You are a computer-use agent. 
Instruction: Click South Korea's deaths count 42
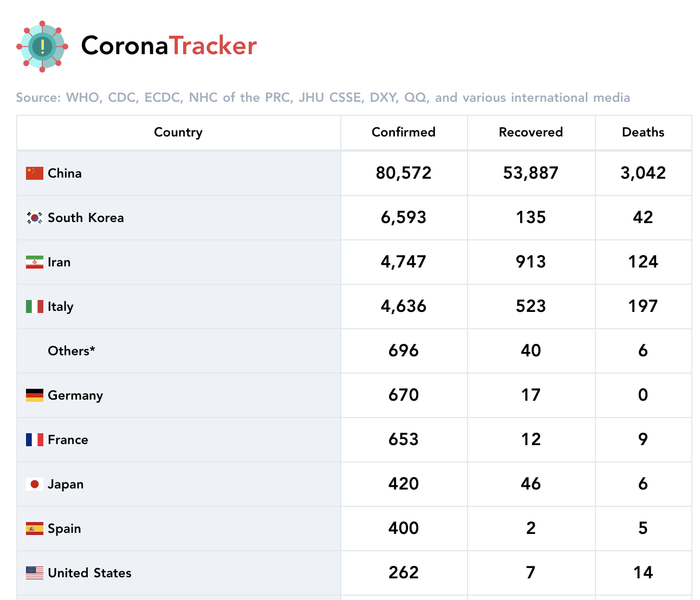pos(643,218)
